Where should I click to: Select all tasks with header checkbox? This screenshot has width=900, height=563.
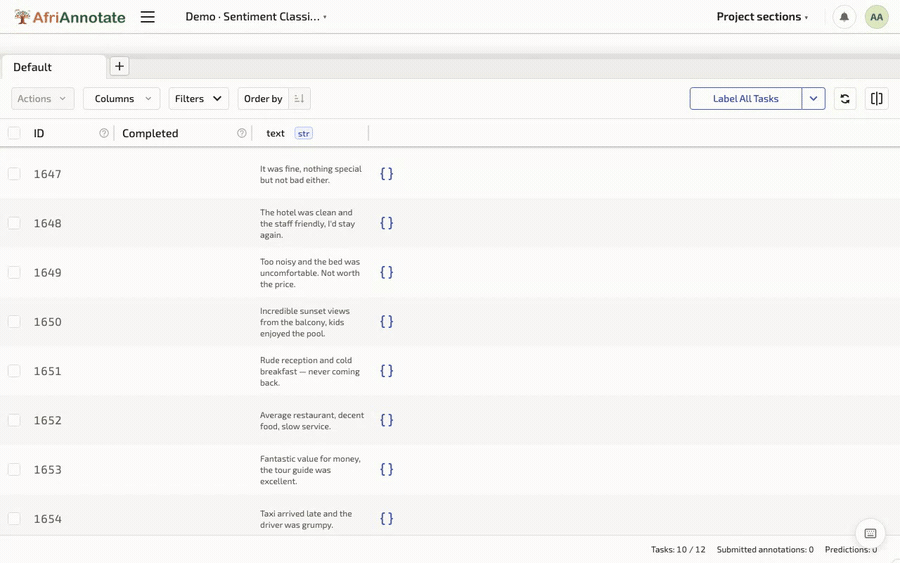[x=14, y=133]
